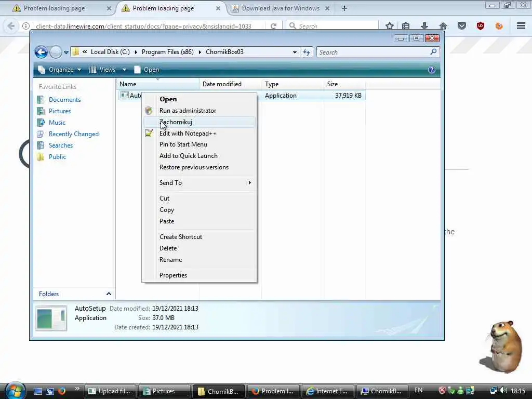
Task: Click the Explorer back arrow button
Action: click(42, 52)
